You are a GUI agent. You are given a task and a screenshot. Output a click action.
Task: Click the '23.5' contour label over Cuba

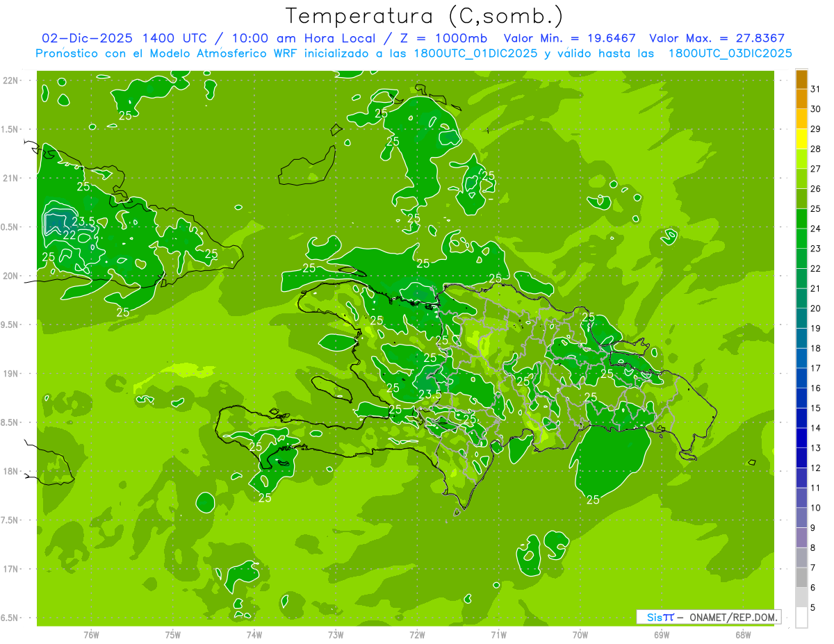click(x=83, y=222)
